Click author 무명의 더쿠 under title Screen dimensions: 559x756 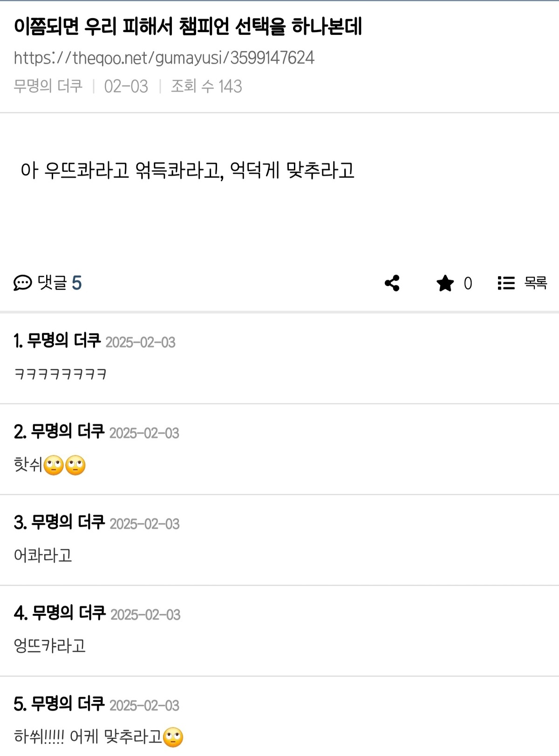[48, 86]
